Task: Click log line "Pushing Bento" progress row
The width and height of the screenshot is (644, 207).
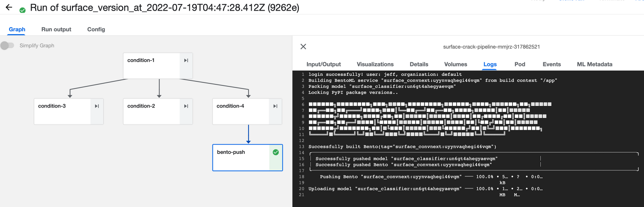Action: (431, 177)
